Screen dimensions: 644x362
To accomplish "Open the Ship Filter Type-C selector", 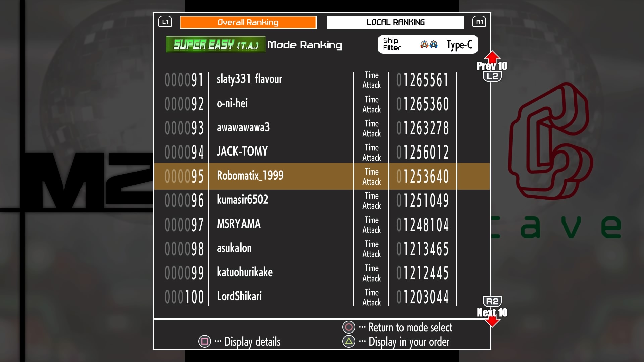I will click(x=459, y=45).
